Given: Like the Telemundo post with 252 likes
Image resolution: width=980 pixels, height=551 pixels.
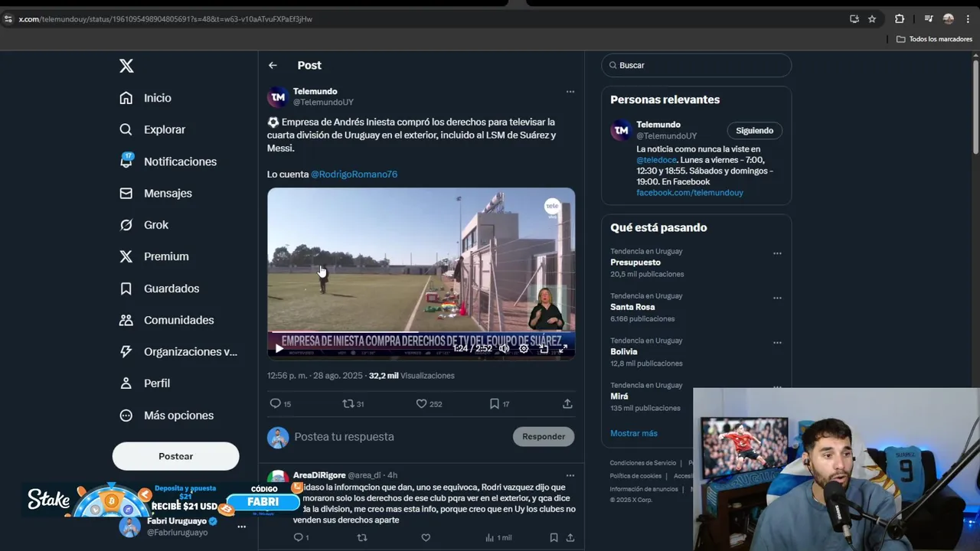Looking at the screenshot, I should click(x=429, y=404).
